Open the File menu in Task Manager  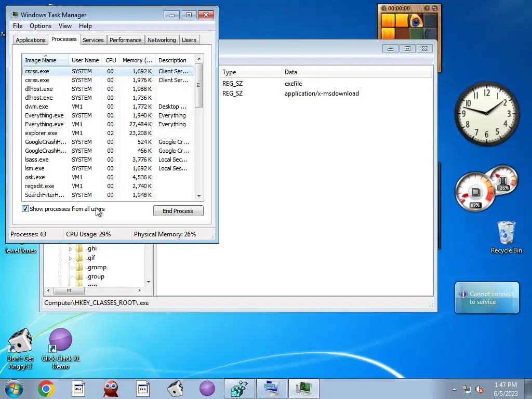tap(18, 26)
